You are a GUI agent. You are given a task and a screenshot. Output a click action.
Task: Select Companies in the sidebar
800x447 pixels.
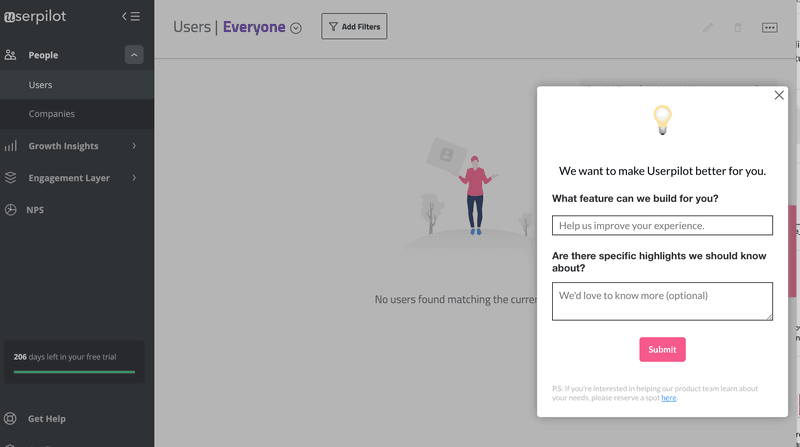pyautogui.click(x=51, y=114)
